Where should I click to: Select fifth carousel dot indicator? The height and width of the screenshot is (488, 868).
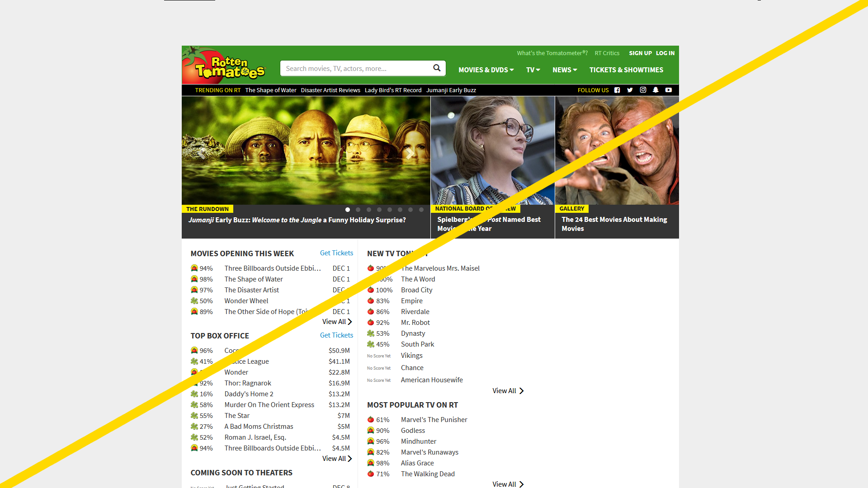click(x=390, y=210)
